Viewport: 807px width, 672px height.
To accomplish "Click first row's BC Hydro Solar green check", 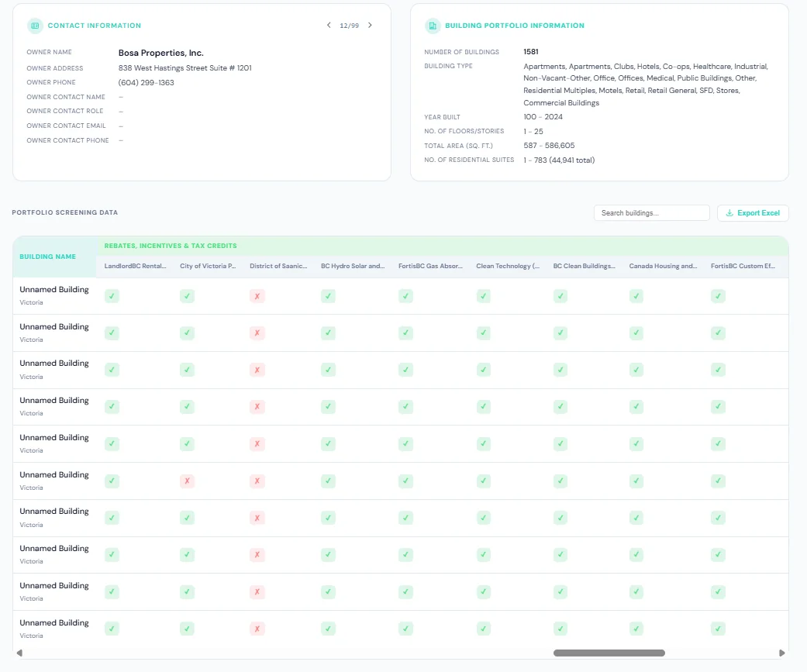I will (x=328, y=296).
